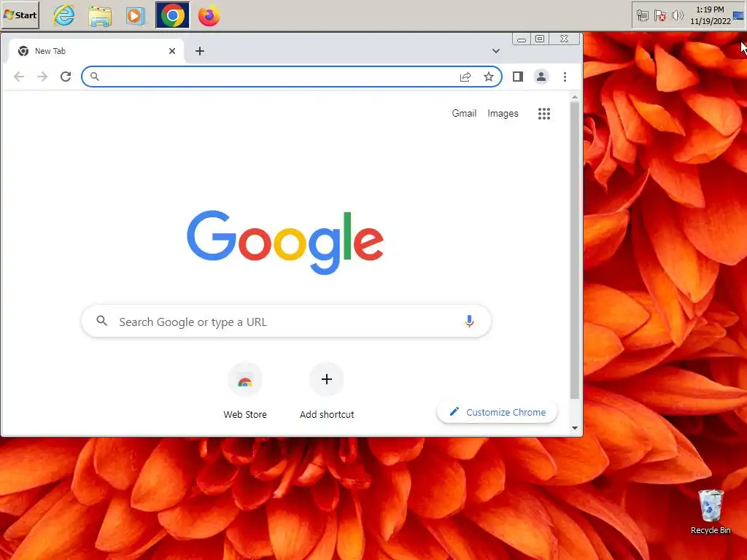This screenshot has width=747, height=560.
Task: Close the Chrome window
Action: point(565,39)
